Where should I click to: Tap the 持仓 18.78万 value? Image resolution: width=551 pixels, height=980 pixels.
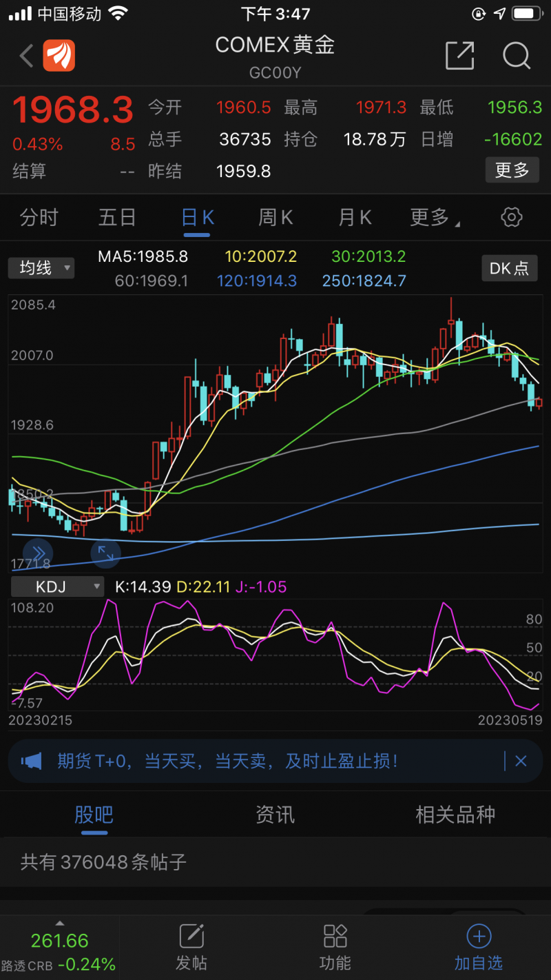tap(375, 139)
